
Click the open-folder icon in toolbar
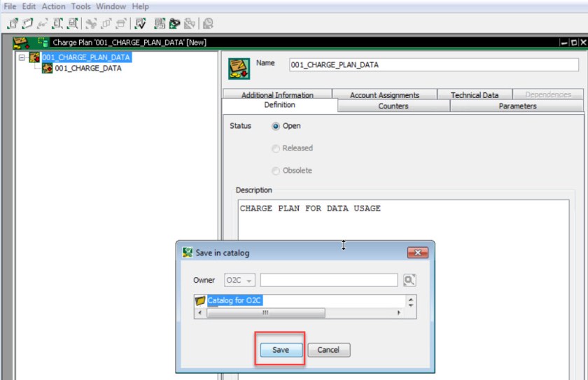(27, 24)
